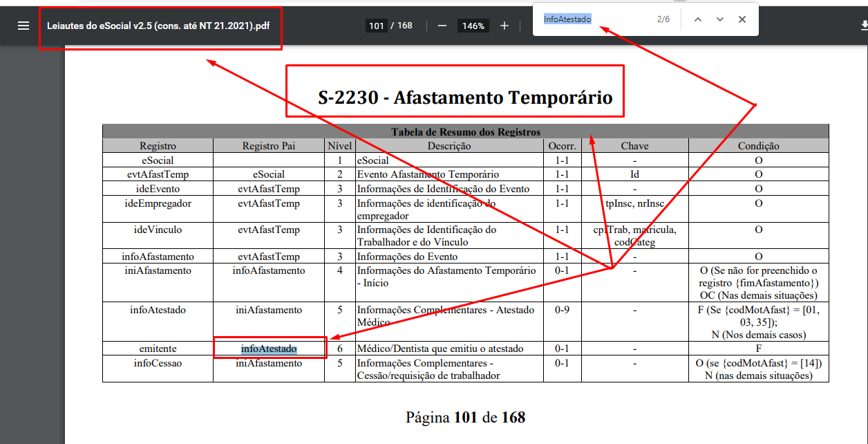Click the key cell tpInsc, nrInsc
Viewport: 868px width, 444px height.
coord(634,203)
